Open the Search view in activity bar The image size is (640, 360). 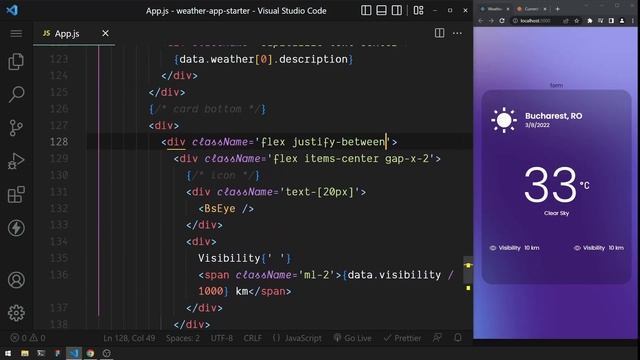16,94
